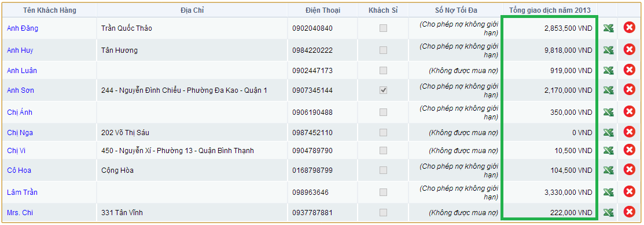Export Lâm Trần row to Excel

pyautogui.click(x=608, y=192)
